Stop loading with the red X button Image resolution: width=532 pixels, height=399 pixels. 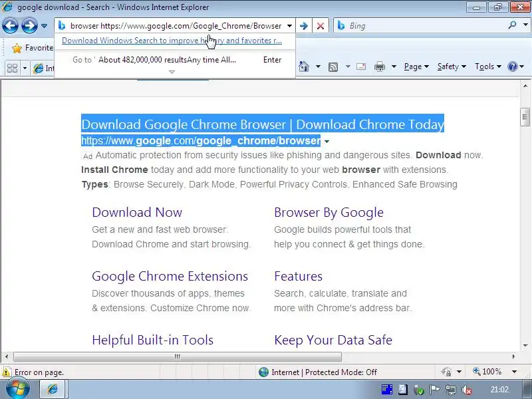pos(320,26)
